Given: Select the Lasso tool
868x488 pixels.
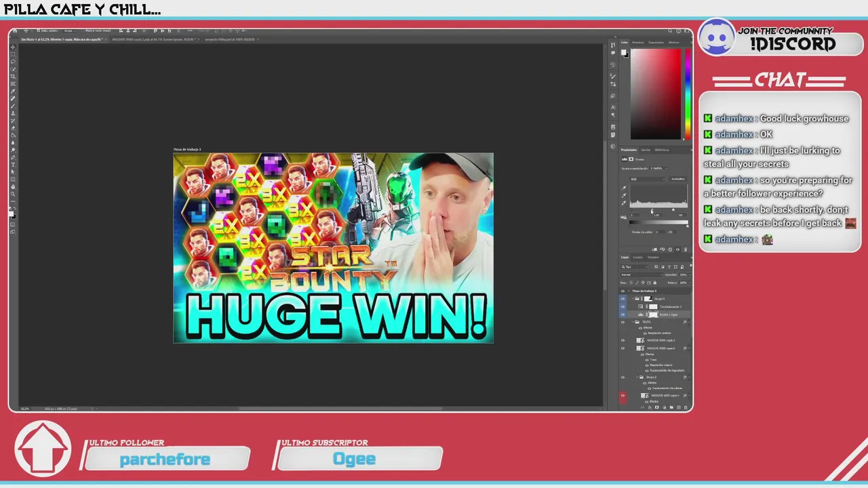Looking at the screenshot, I should pos(14,61).
